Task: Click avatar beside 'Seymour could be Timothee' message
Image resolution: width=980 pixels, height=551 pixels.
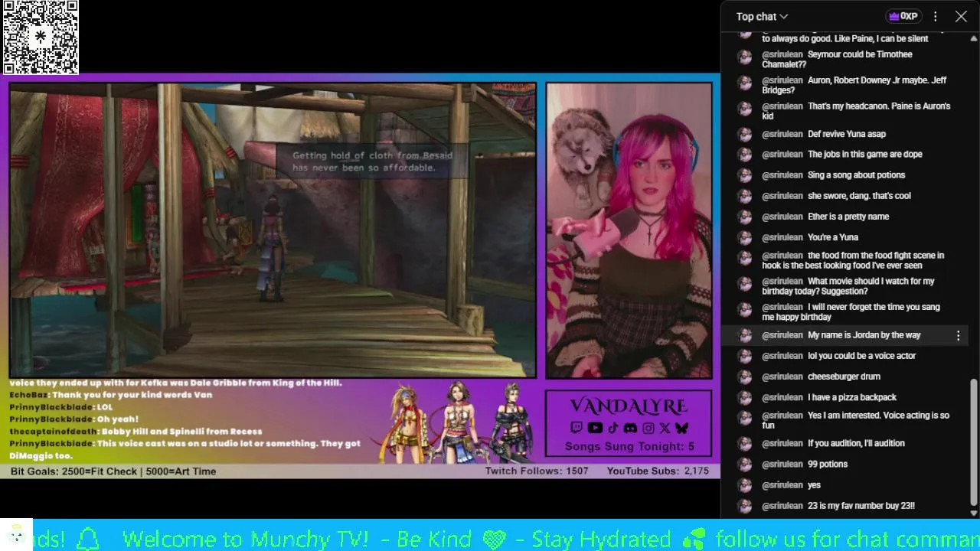Action: 744,57
